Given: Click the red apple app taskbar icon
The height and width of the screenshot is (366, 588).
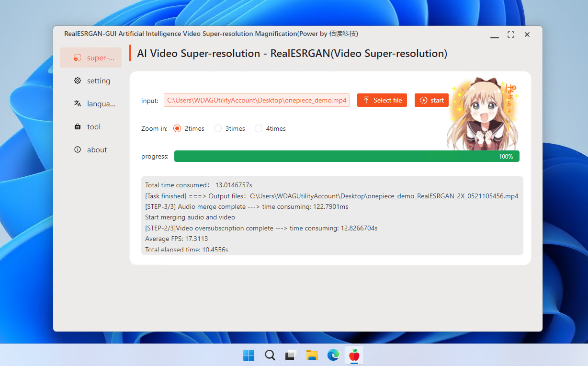Looking at the screenshot, I should tap(354, 355).
